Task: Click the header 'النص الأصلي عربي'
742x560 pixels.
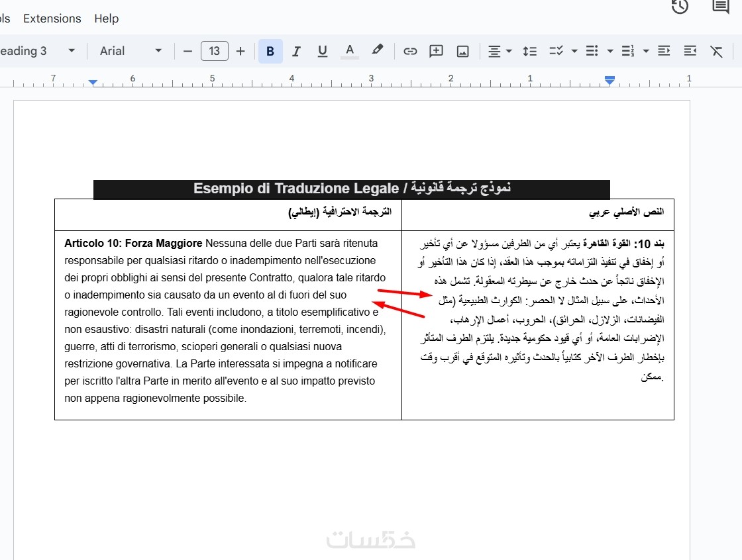Action: 627,212
